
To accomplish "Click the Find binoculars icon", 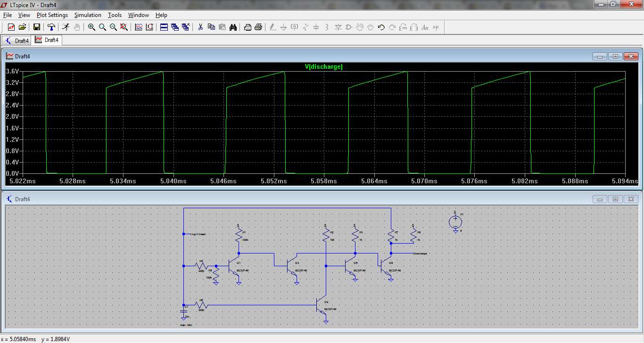I will (x=233, y=27).
